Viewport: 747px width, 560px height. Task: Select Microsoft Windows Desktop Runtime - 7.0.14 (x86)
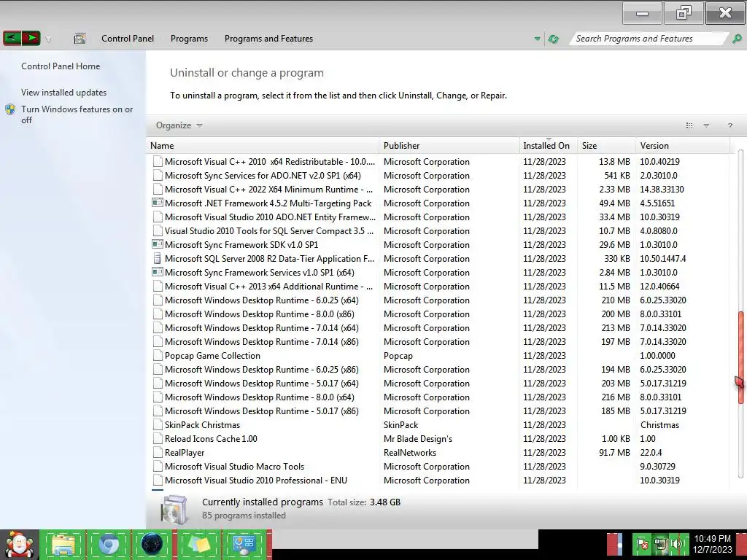coord(438,341)
